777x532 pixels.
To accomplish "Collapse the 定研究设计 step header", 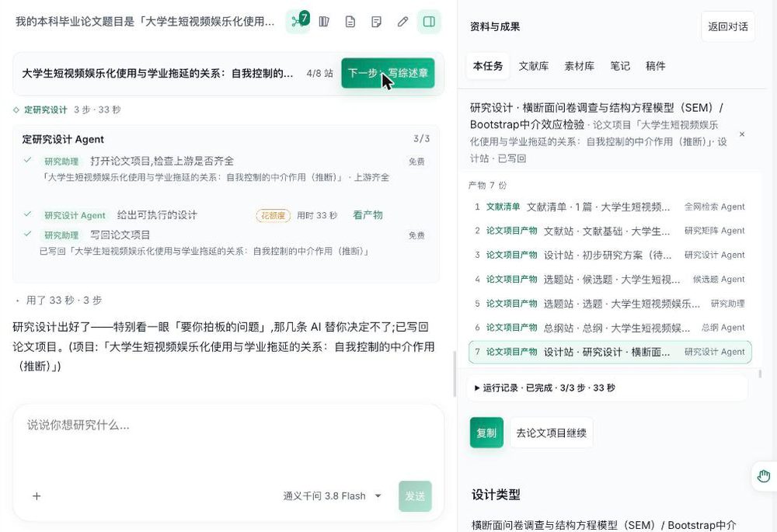I will 68,110.
